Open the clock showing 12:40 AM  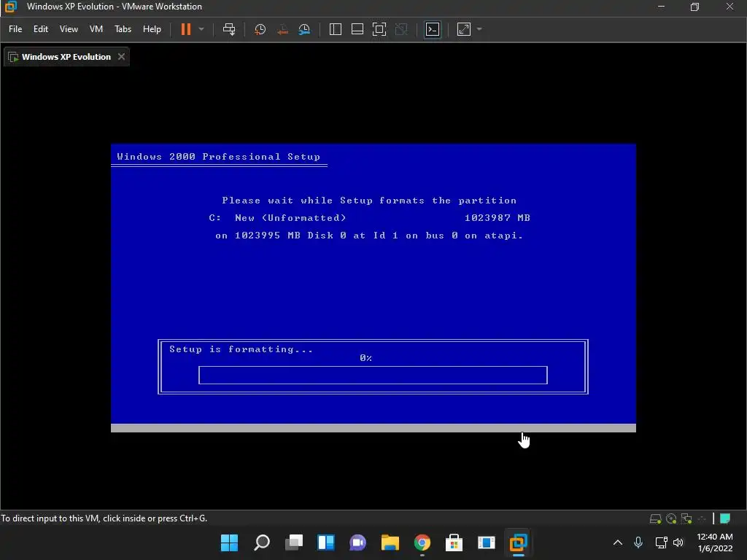tap(715, 542)
